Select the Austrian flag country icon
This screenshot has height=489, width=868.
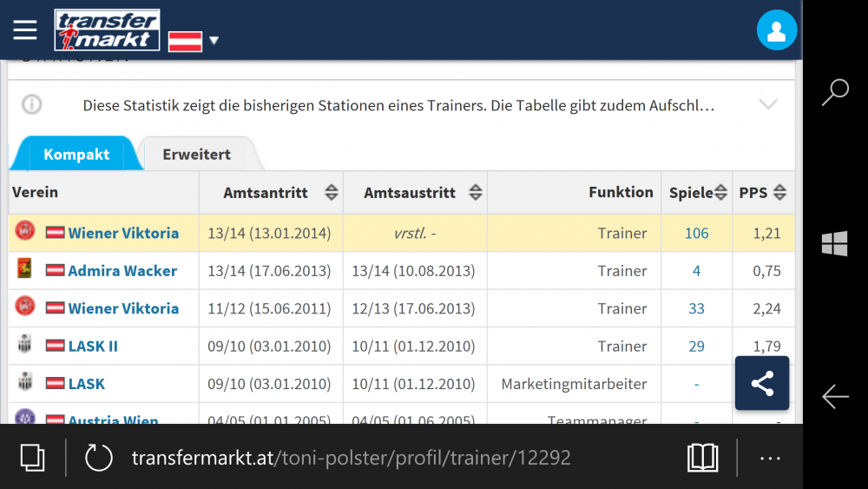point(185,41)
